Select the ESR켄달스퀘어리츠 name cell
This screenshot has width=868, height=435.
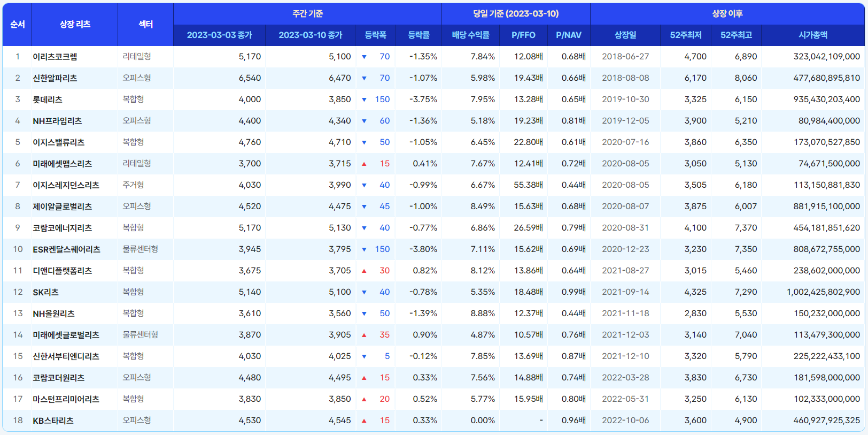tap(75, 249)
